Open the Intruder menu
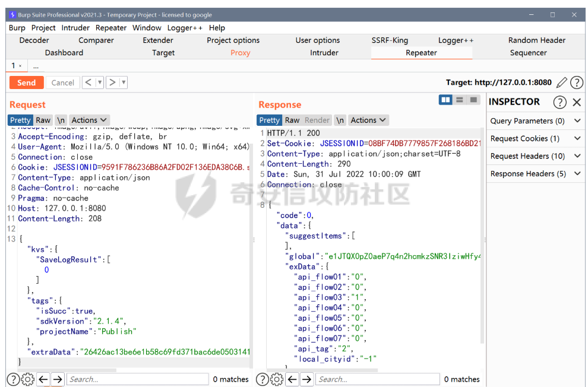Screen dimensions: 588x387 pos(75,28)
